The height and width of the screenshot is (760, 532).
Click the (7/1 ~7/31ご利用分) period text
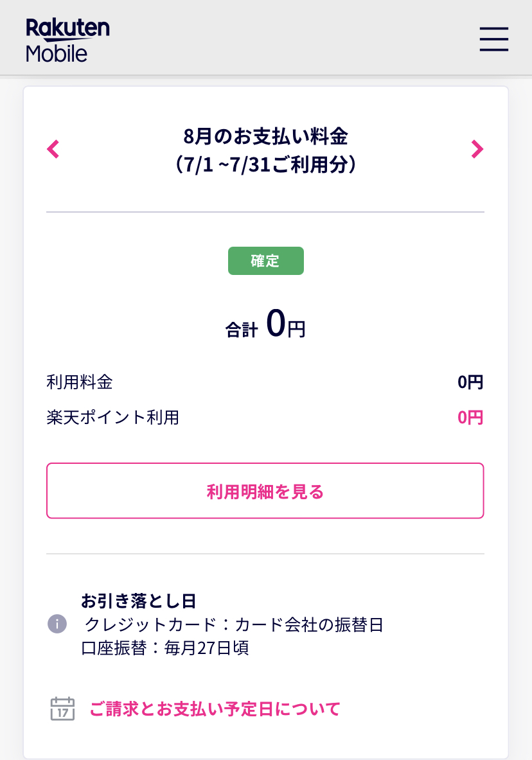(265, 165)
